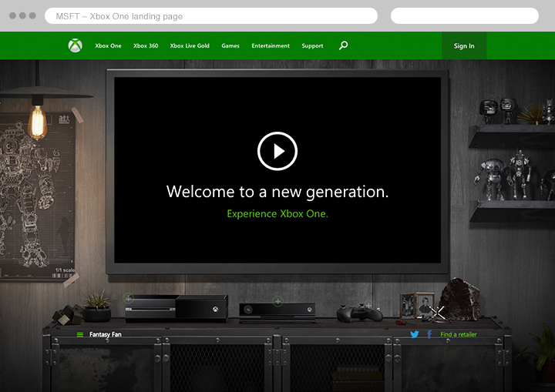555x392 pixels.
Task: Click the plus hotspot on the Xbox One console
Action: 129,298
